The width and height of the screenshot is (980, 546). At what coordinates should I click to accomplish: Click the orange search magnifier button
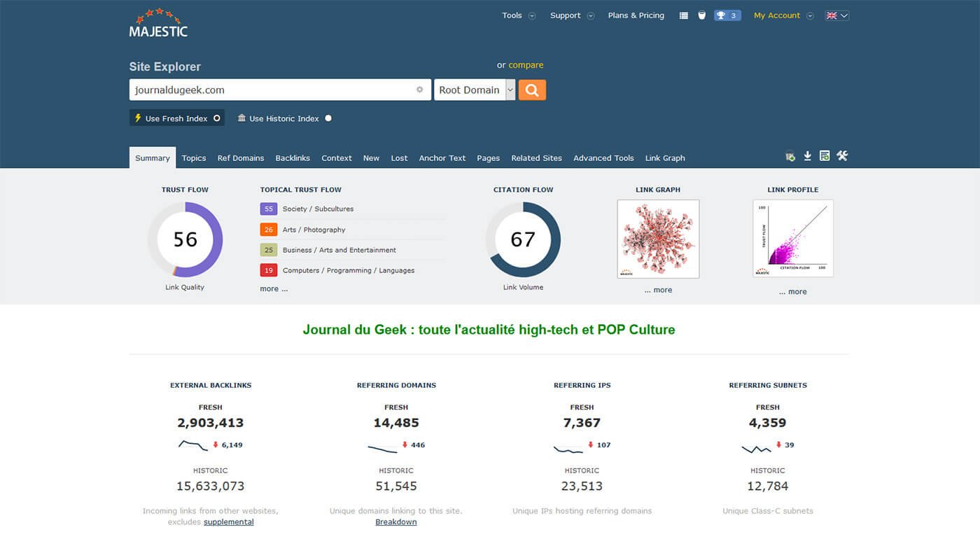point(532,90)
